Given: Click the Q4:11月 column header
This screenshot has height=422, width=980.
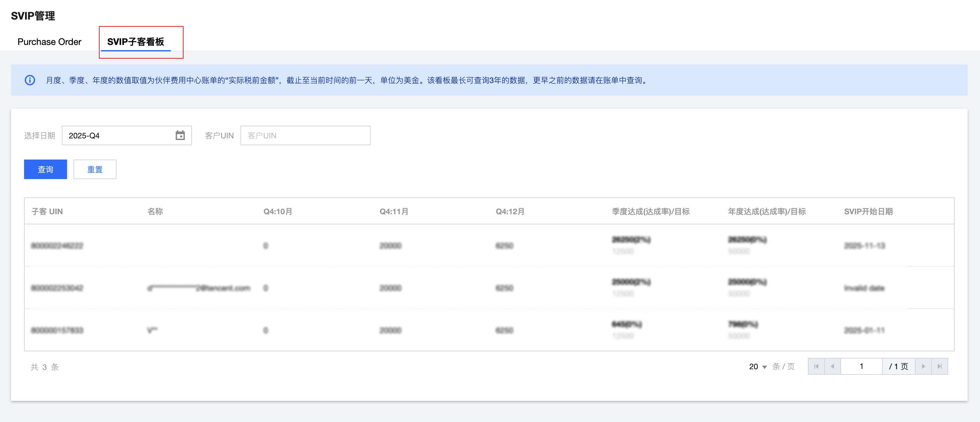Looking at the screenshot, I should click(x=394, y=211).
